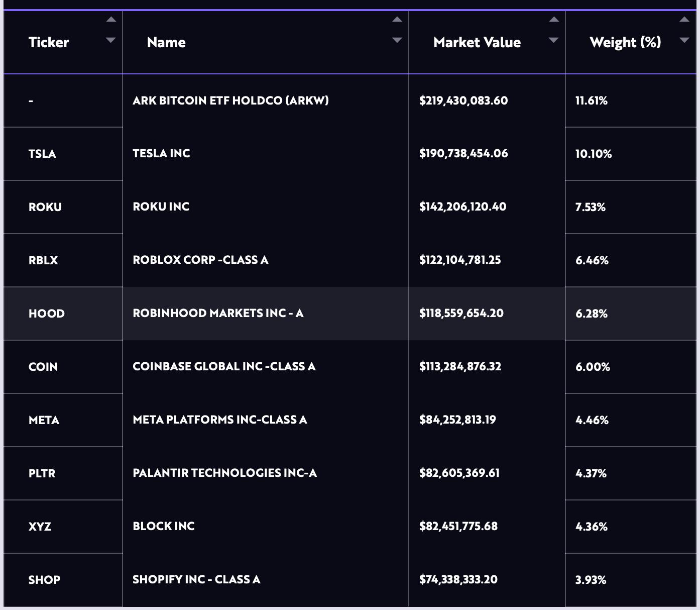The image size is (700, 610).
Task: Sort Weight (%) ascending arrow
Action: [x=684, y=20]
